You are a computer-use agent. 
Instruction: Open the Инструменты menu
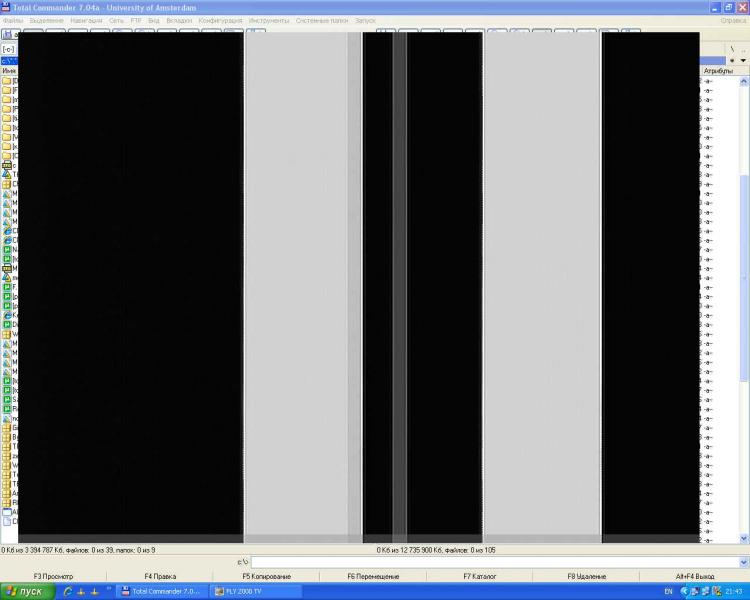point(269,20)
